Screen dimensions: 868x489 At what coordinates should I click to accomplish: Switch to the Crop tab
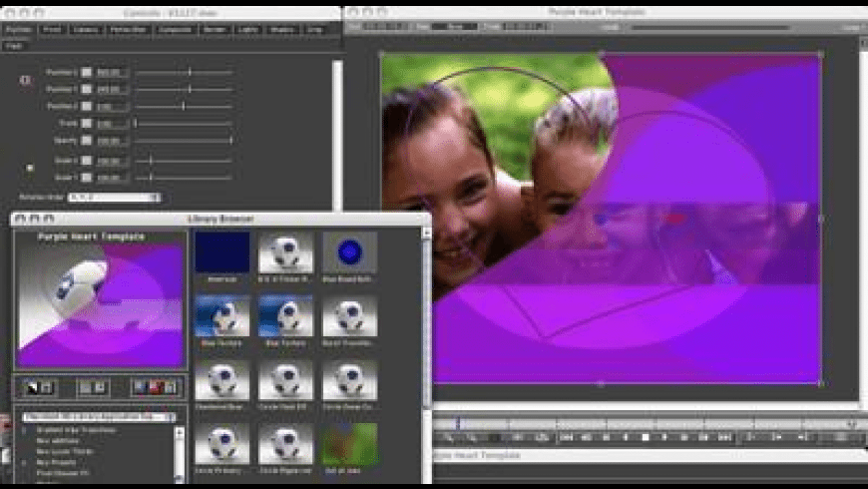pos(315,29)
